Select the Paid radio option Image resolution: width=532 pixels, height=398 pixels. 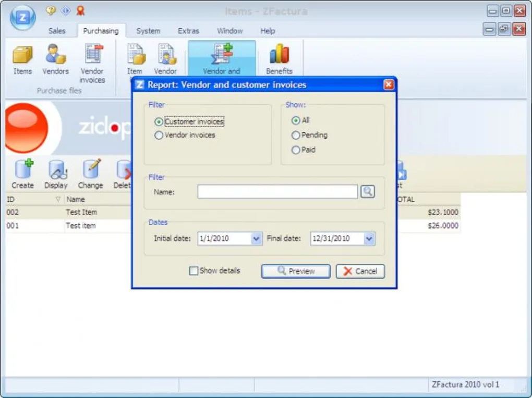coord(296,150)
